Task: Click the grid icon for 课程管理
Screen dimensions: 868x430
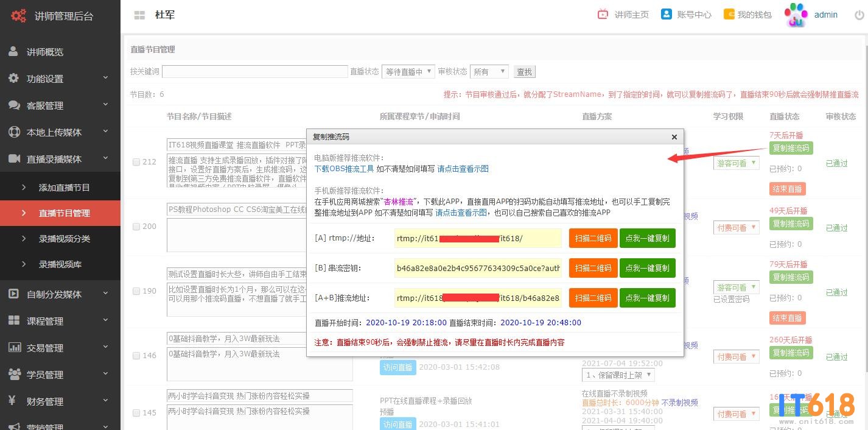Action: (14, 321)
